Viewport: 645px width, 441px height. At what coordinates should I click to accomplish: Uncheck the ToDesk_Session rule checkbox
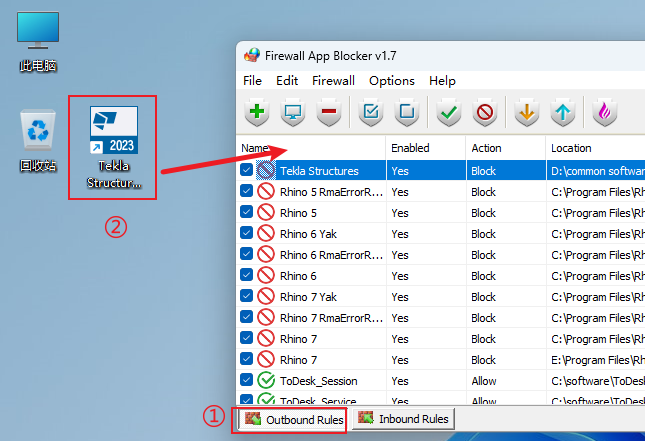pyautogui.click(x=246, y=379)
